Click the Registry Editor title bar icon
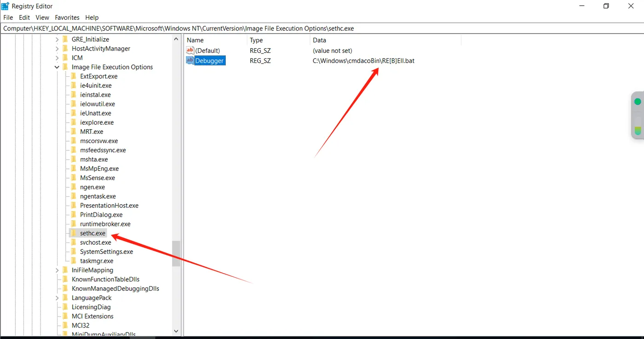 point(5,6)
